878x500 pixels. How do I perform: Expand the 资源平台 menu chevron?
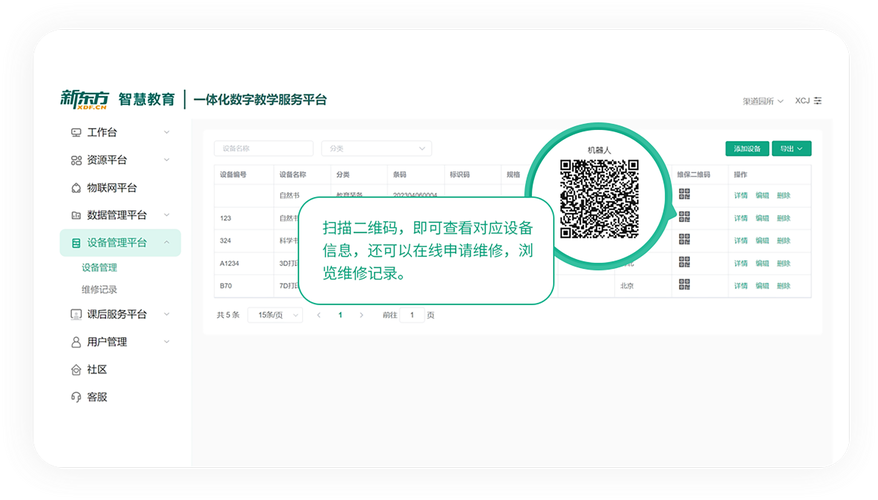(166, 160)
